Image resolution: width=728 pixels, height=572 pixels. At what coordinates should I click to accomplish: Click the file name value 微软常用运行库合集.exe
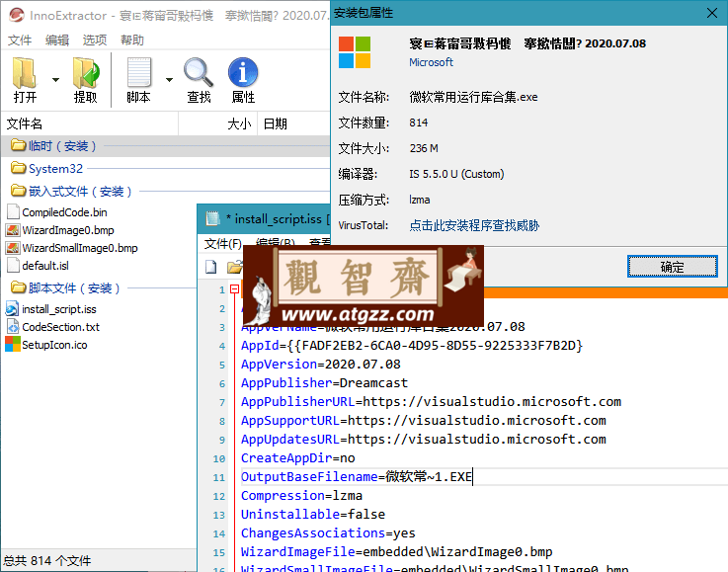(473, 97)
